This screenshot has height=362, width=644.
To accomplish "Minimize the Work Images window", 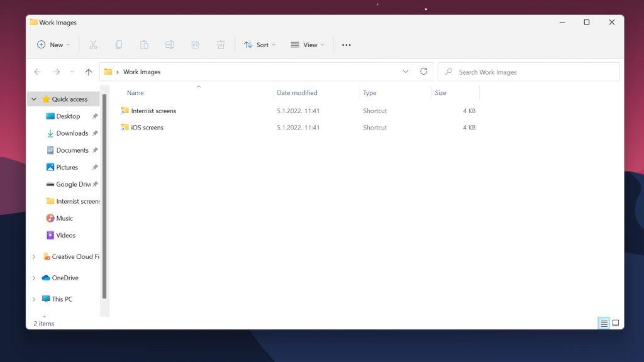I will coord(562,22).
